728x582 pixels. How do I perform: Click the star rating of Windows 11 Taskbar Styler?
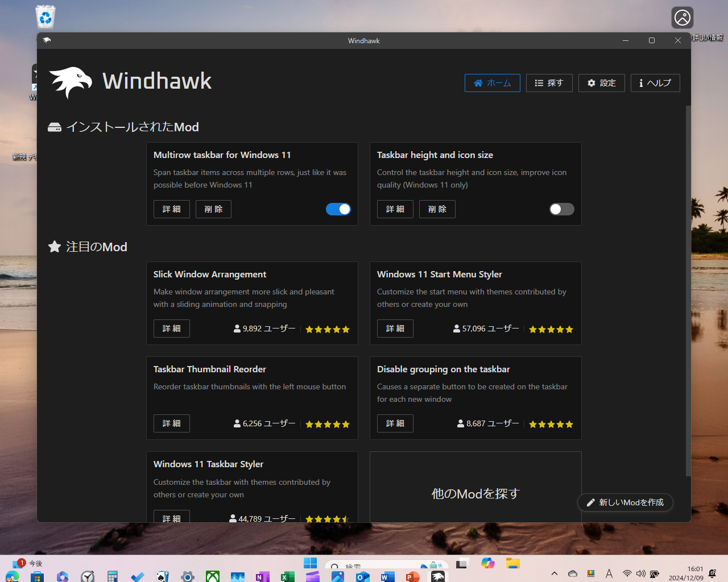click(x=327, y=518)
